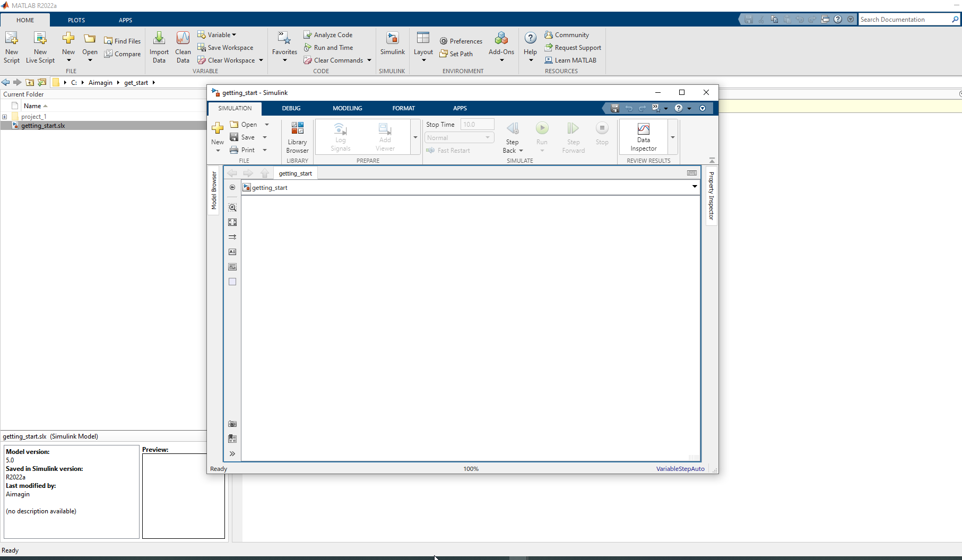Click Fit to View in canvas palette
The image size is (962, 560).
[x=232, y=222]
